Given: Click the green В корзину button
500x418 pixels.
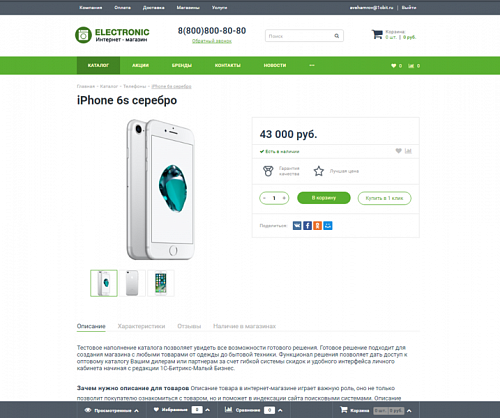Looking at the screenshot, I should [324, 198].
